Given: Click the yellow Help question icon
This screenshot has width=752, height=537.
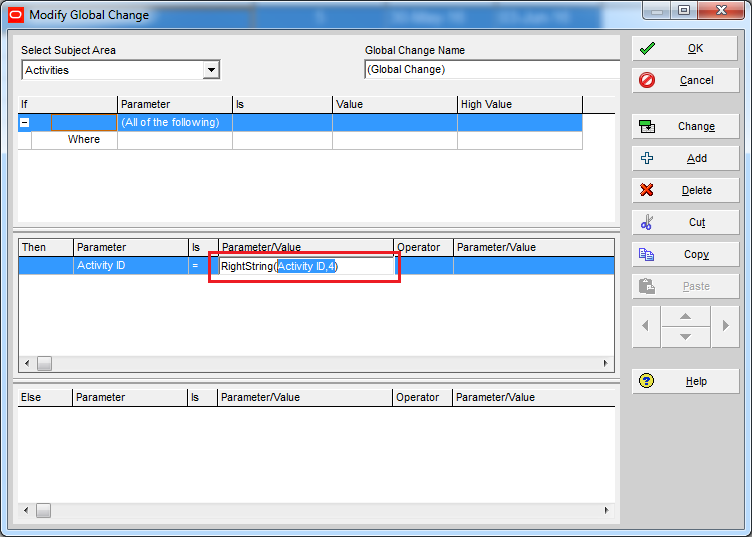Looking at the screenshot, I should tap(647, 381).
